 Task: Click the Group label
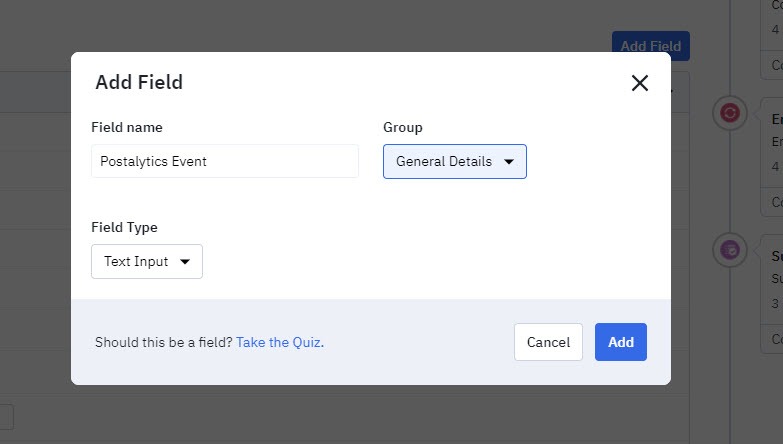click(402, 127)
